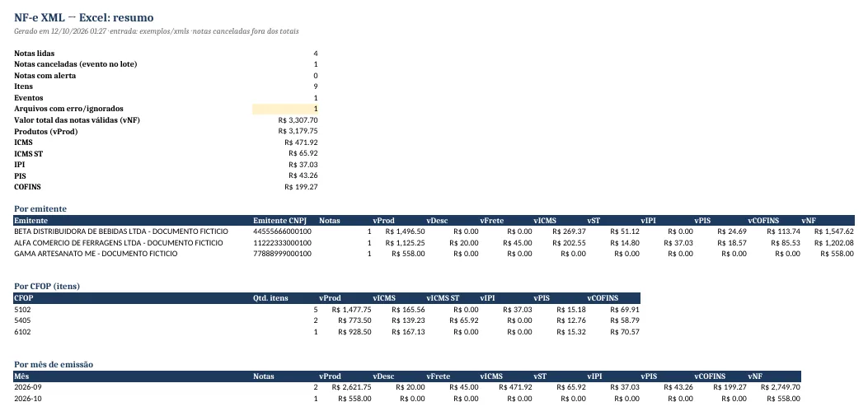Click vCOFINS 'R$ 70.57' for CFOP 6102
Screen dimensions: 868x416
click(x=625, y=332)
